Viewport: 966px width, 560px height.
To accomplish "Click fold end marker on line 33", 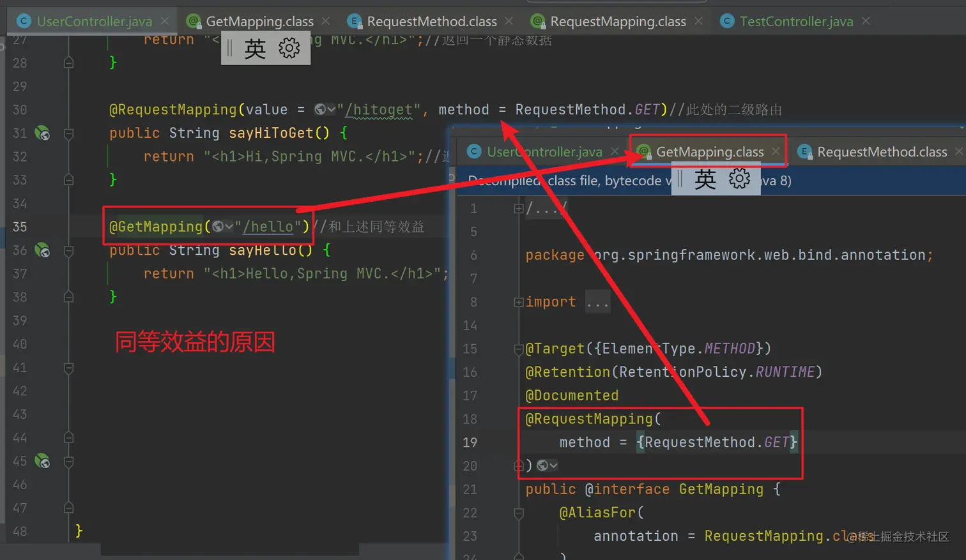I will point(69,180).
